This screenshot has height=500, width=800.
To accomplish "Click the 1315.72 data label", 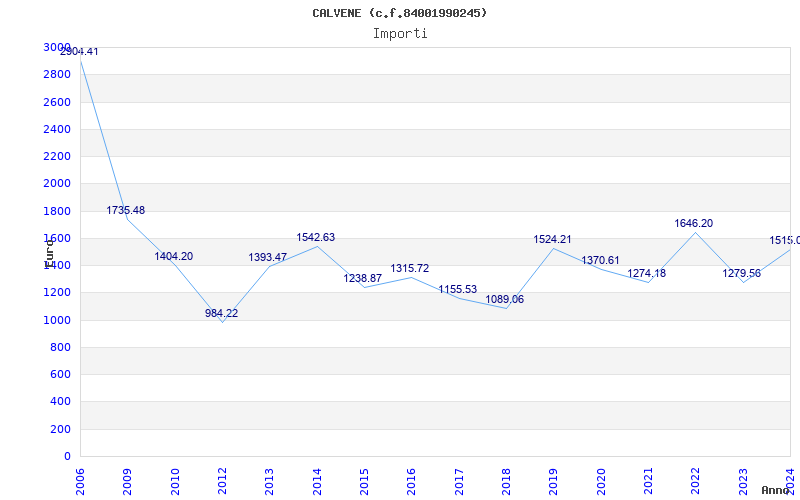I will pos(410,268).
